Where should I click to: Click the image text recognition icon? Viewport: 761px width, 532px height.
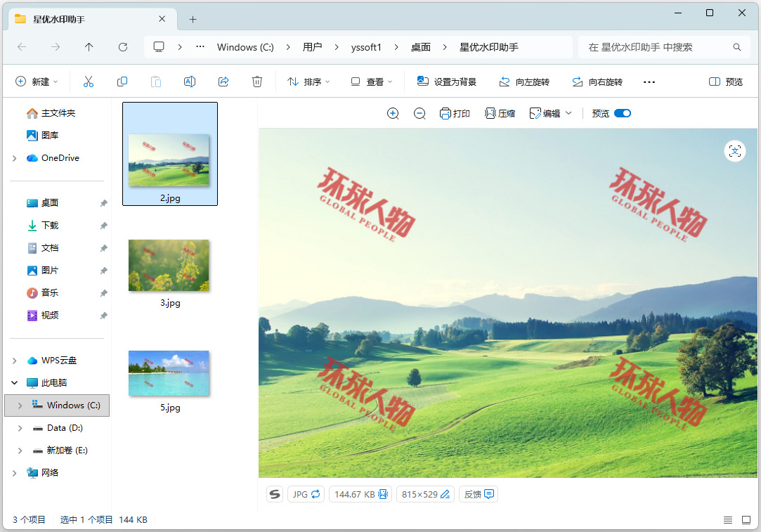pos(735,151)
